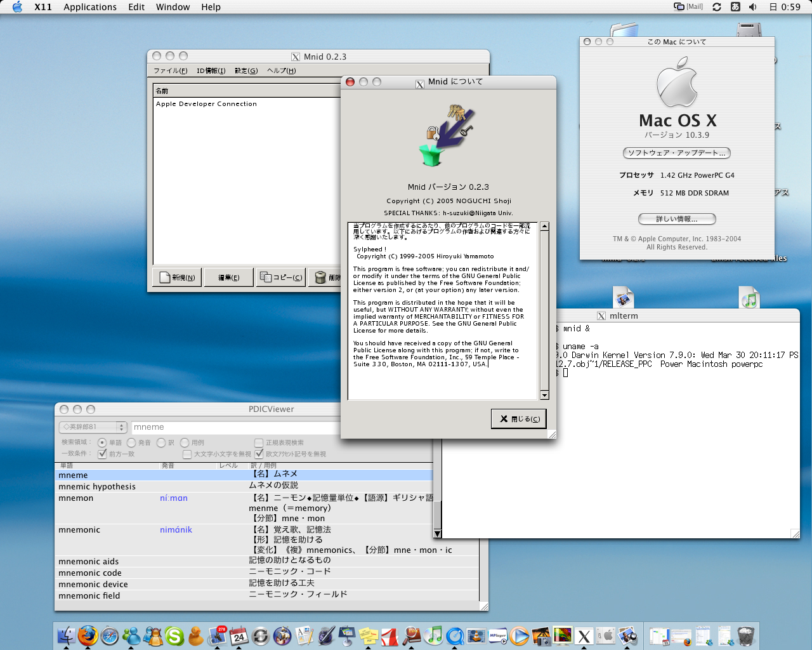This screenshot has width=812, height=650.
Task: Launch X11 icon in the dock
Action: click(584, 635)
